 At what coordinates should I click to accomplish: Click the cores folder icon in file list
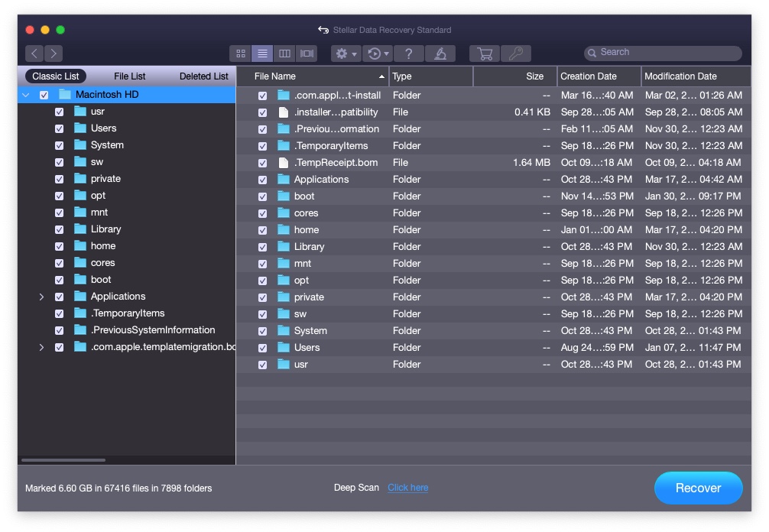click(x=284, y=212)
